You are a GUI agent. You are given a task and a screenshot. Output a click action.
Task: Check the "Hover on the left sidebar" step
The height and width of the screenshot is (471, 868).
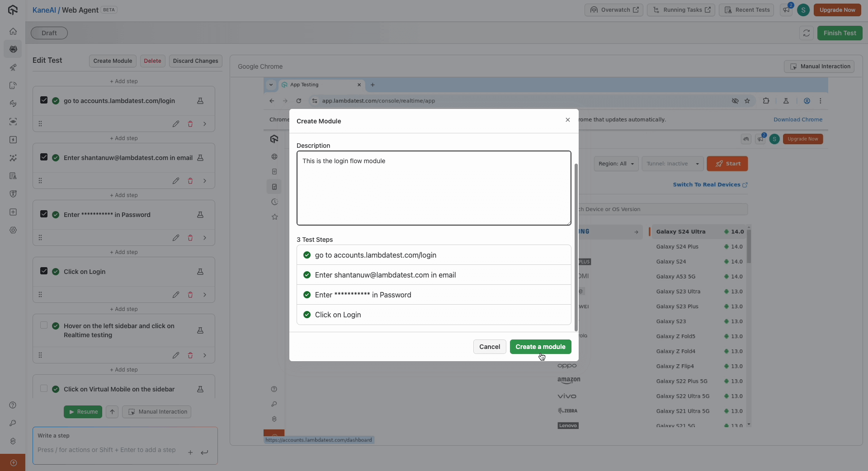click(43, 325)
